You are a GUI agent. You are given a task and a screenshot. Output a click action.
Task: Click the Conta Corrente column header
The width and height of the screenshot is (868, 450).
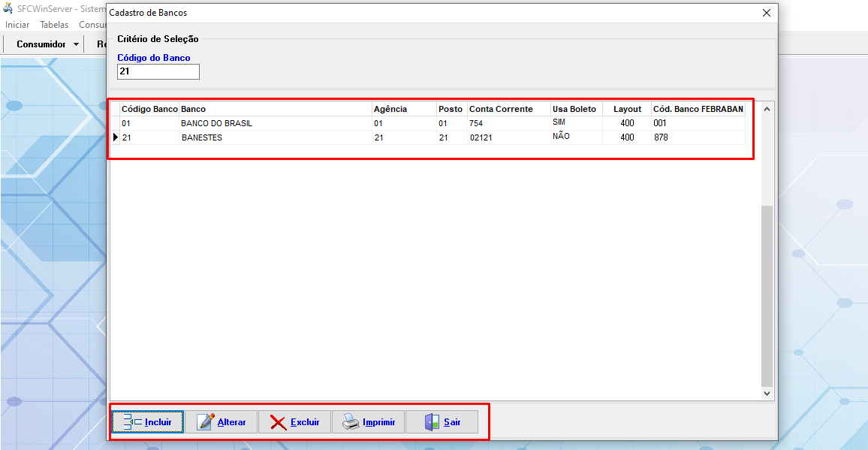click(x=501, y=109)
